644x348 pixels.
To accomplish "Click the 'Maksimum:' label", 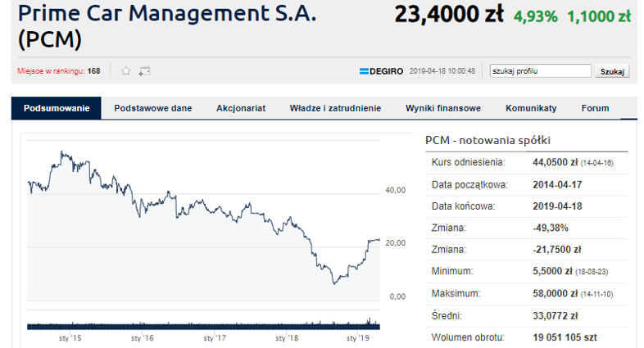I will point(456,294).
